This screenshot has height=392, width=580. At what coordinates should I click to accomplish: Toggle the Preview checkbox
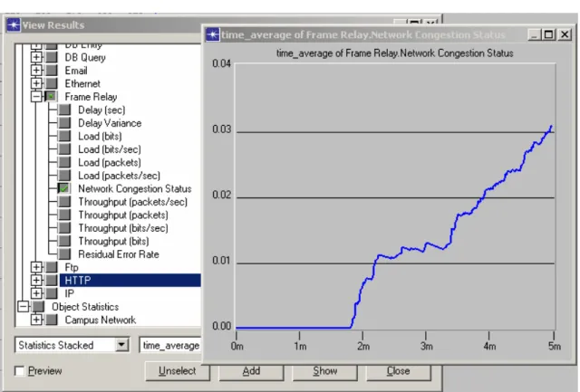(x=19, y=370)
